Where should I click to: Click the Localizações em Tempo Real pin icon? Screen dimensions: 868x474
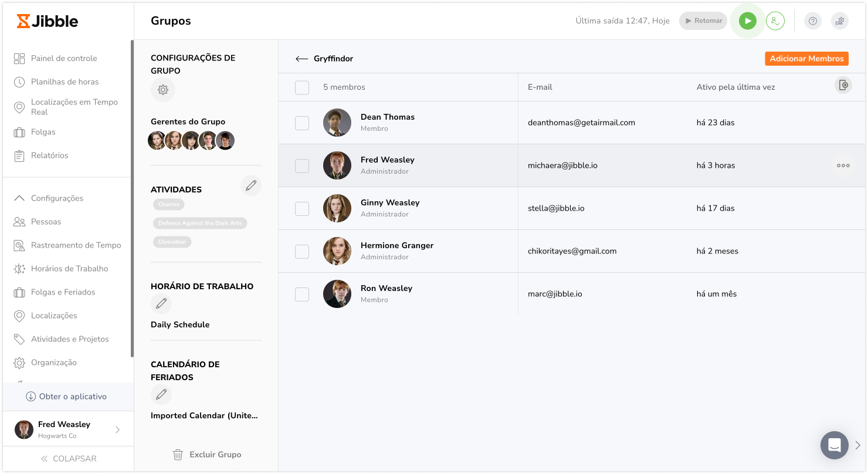19,107
